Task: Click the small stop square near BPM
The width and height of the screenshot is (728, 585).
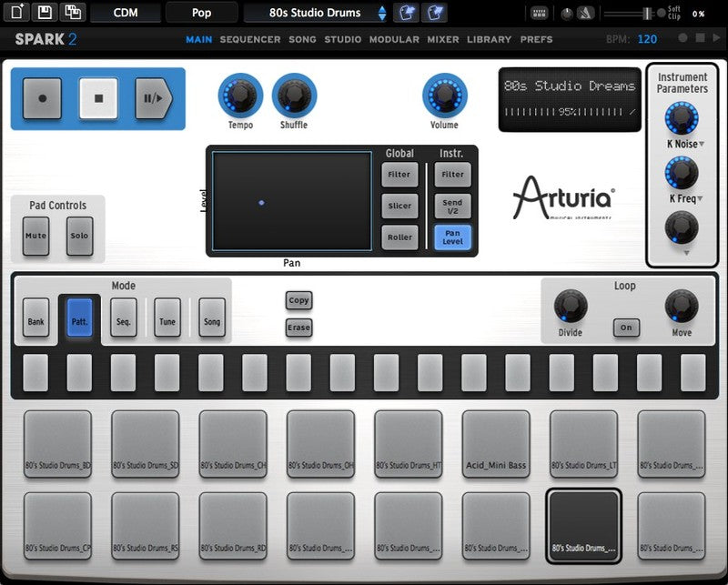Action: 700,37
